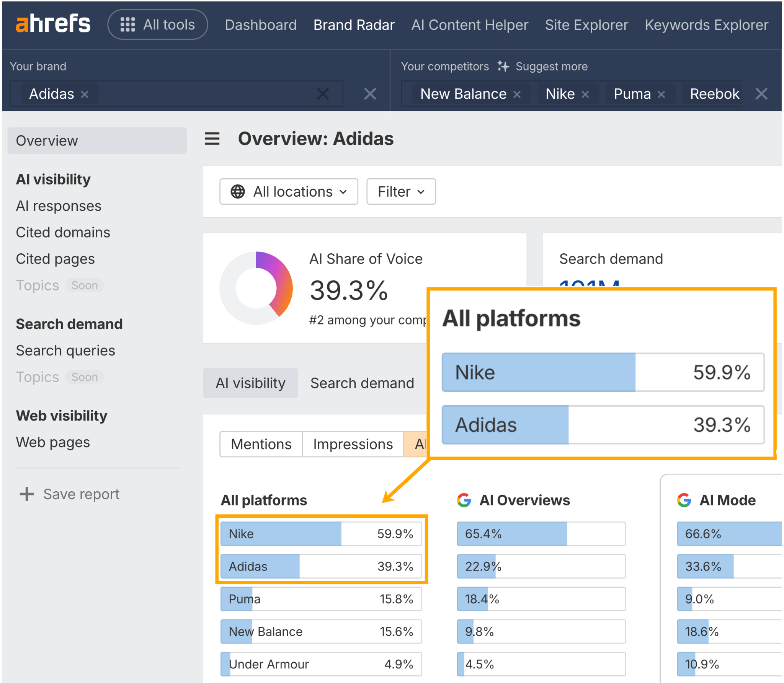Viewport: 784px width, 683px height.
Task: Click Google icon beside AI Overviews
Action: [464, 500]
